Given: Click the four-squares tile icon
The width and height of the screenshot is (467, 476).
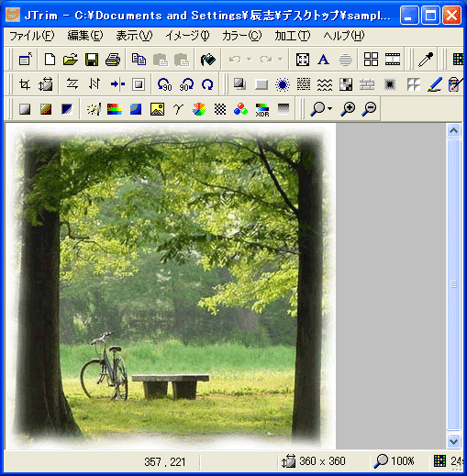Looking at the screenshot, I should (371, 59).
